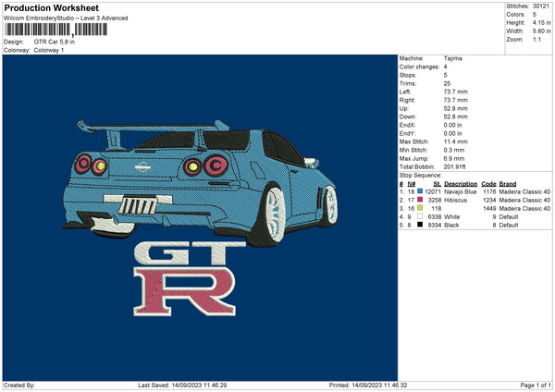Click the 'Brand' column header
555x392 pixels.
(x=508, y=184)
